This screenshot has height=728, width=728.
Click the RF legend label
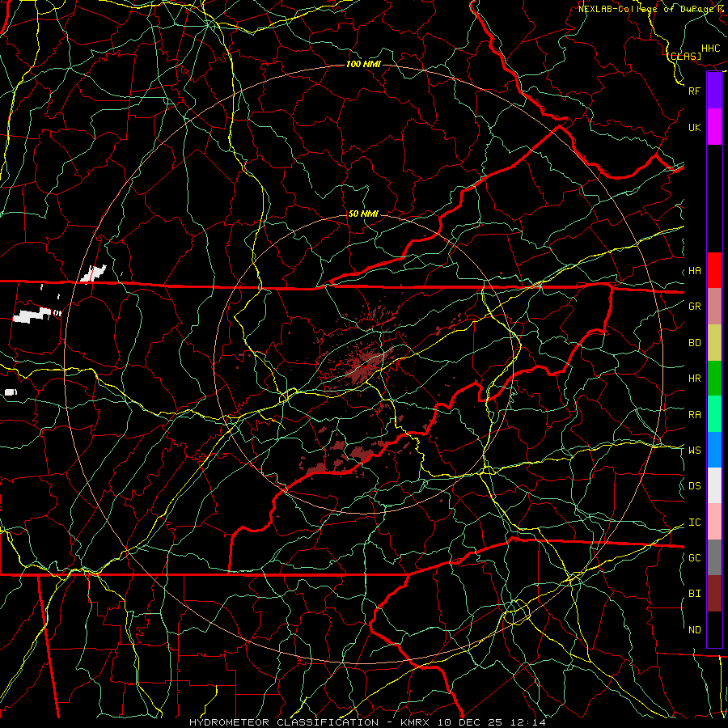694,91
